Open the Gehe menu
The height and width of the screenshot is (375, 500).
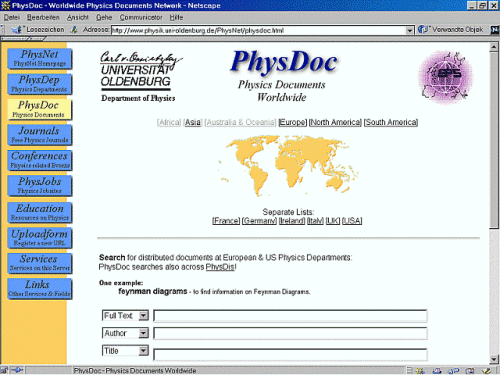[x=104, y=17]
